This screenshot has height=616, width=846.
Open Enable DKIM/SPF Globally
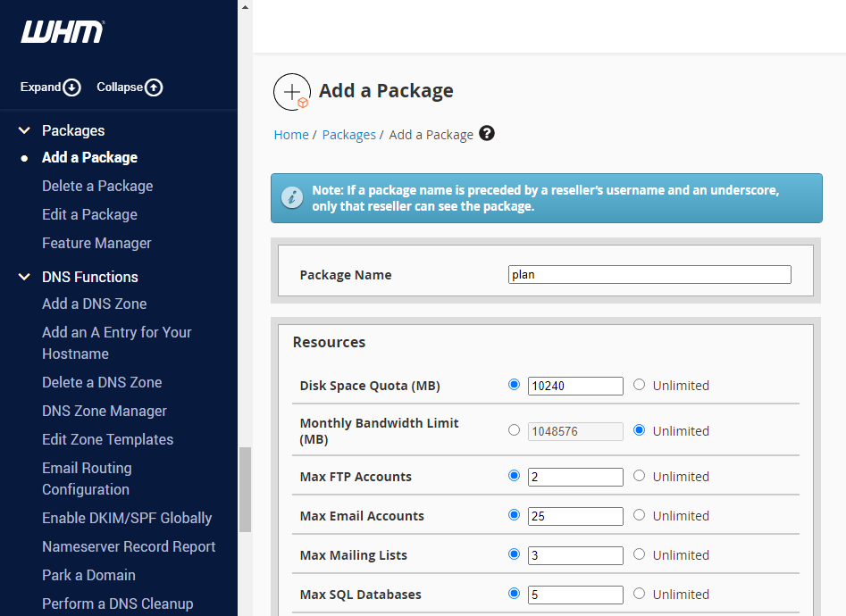127,518
